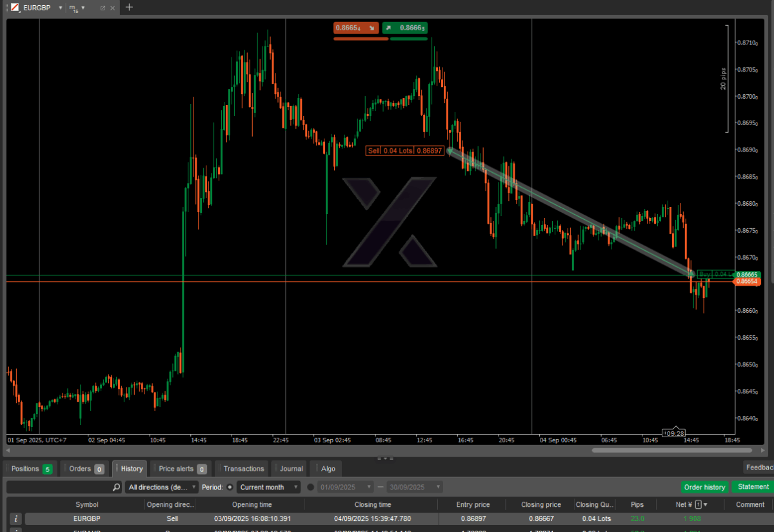Image resolution: width=774 pixels, height=532 pixels.
Task: Open the Current month period dropdown
Action: [x=268, y=488]
